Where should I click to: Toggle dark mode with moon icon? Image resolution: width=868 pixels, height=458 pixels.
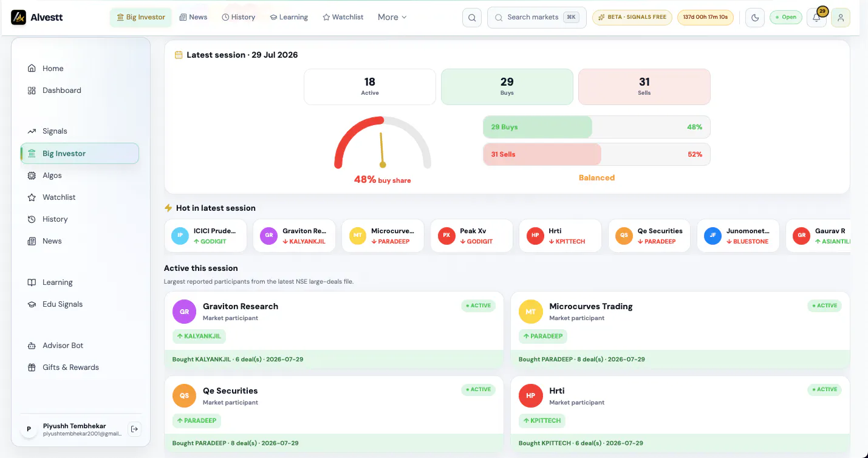(755, 18)
